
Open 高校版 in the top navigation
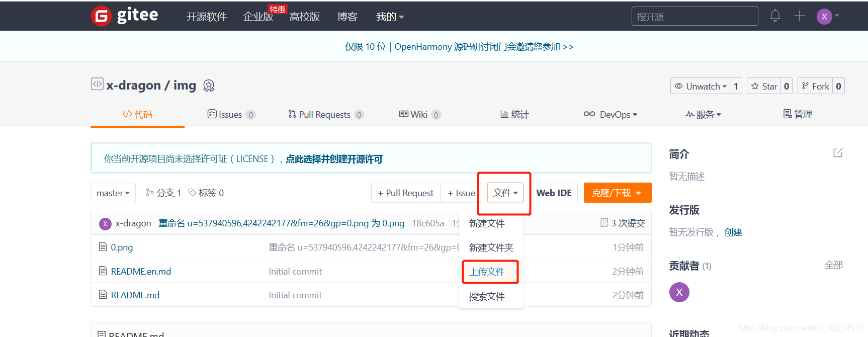coord(305,17)
